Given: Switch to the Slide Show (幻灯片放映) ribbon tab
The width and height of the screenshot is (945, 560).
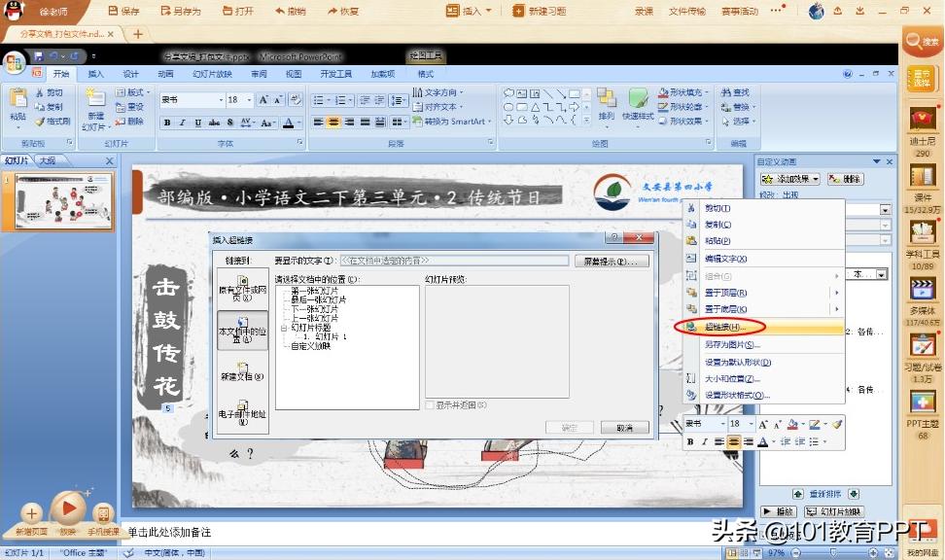Looking at the screenshot, I should [x=212, y=74].
